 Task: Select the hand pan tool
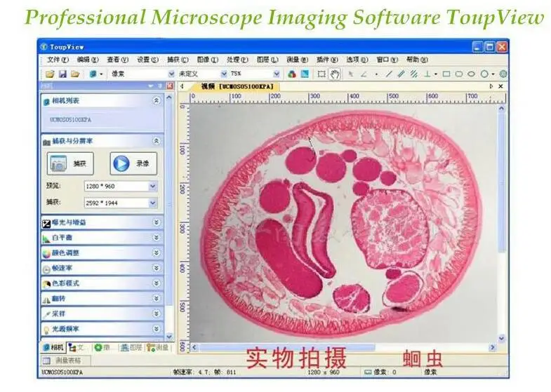[x=335, y=74]
